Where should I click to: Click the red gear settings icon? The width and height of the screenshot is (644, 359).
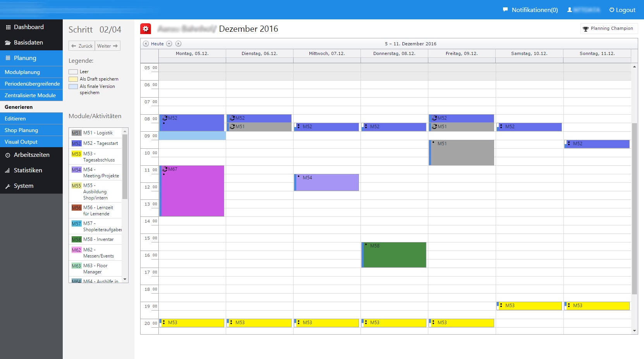(146, 29)
